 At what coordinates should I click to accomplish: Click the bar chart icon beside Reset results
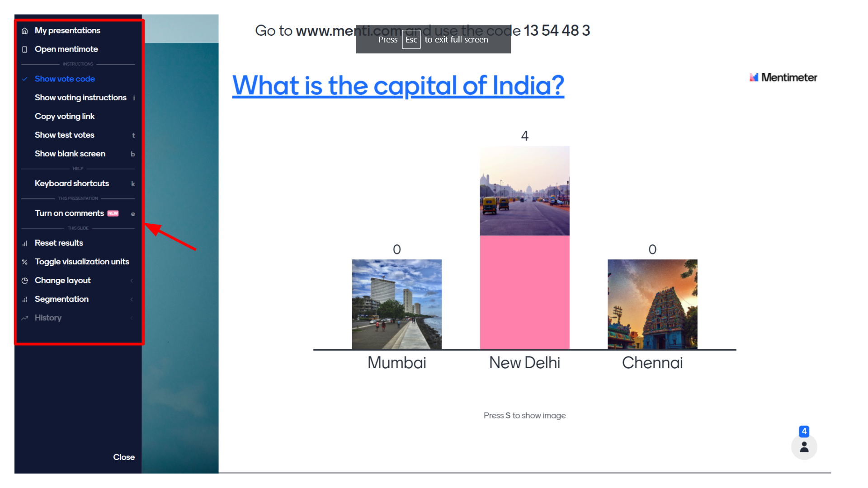pos(25,244)
